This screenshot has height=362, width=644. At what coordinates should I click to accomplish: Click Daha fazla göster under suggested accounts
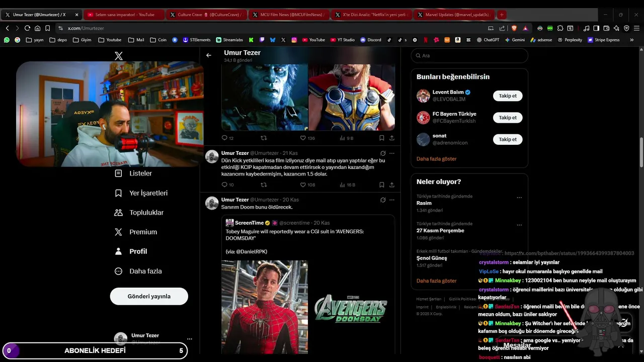(x=437, y=159)
